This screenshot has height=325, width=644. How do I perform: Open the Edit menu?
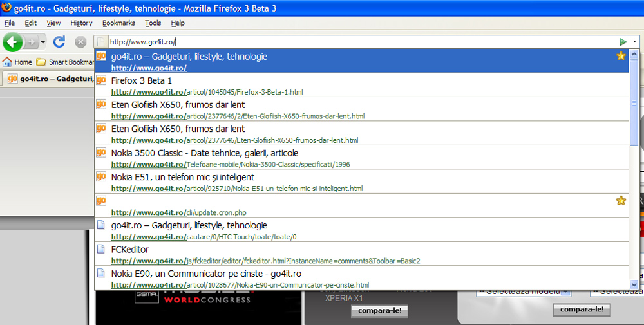tap(30, 23)
